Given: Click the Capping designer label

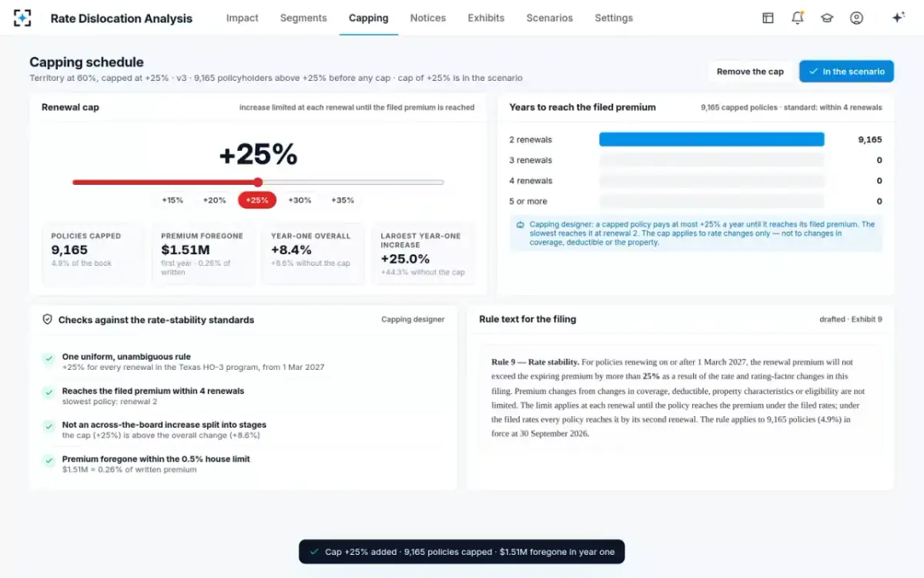Looking at the screenshot, I should click(x=413, y=320).
